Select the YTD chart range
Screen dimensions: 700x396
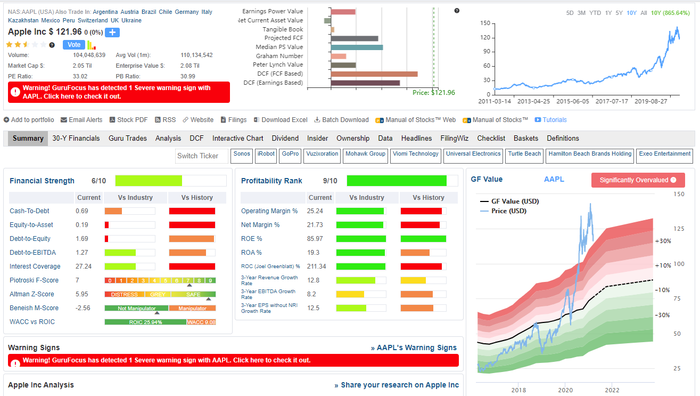point(595,13)
